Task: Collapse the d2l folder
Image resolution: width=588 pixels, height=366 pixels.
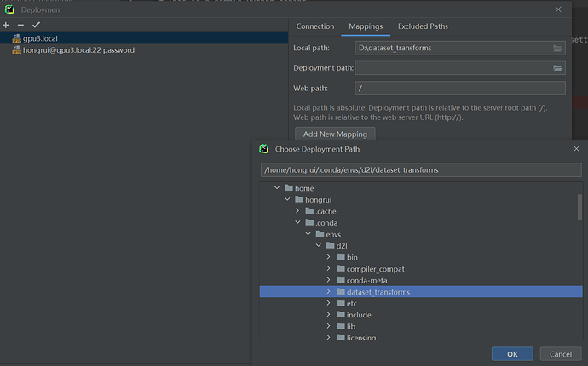Action: 319,246
